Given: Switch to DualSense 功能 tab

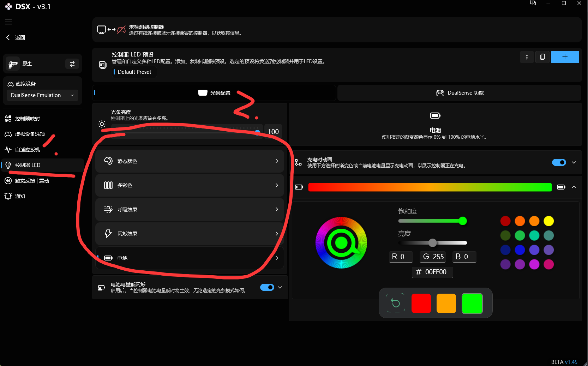Looking at the screenshot, I should [460, 93].
